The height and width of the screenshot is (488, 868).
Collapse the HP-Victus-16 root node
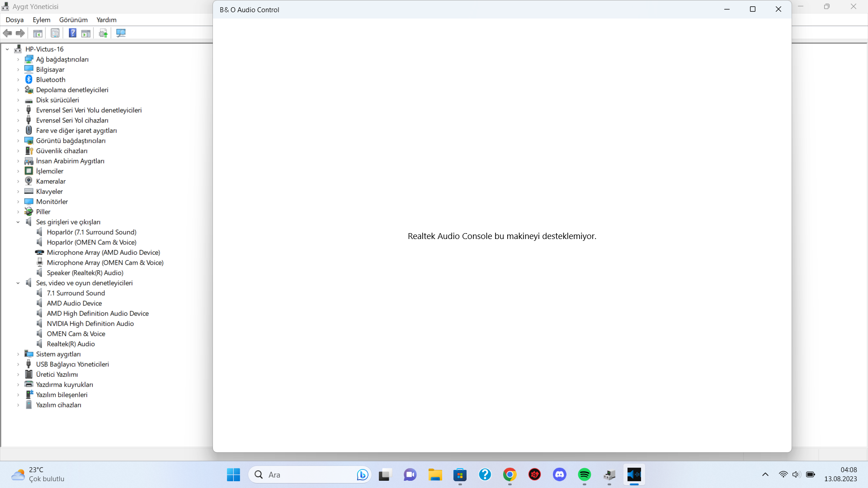click(x=7, y=49)
